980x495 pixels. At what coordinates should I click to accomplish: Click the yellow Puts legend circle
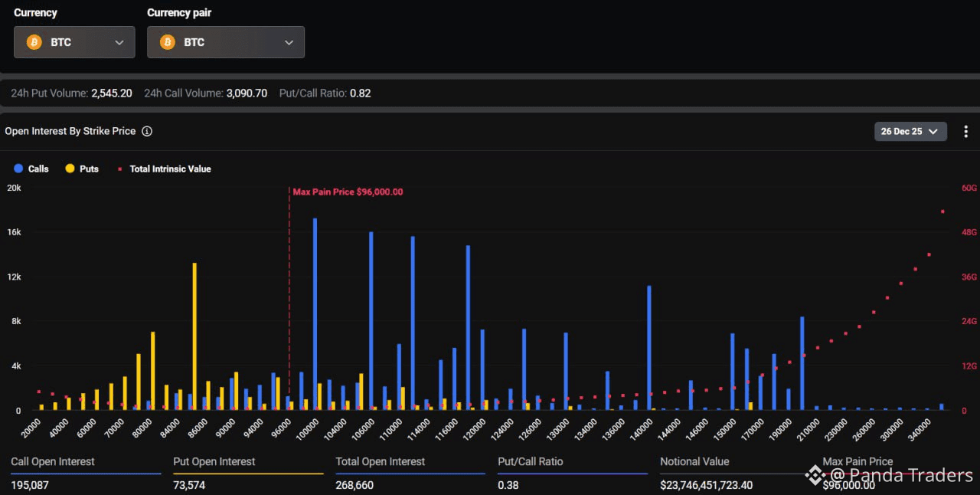(70, 169)
